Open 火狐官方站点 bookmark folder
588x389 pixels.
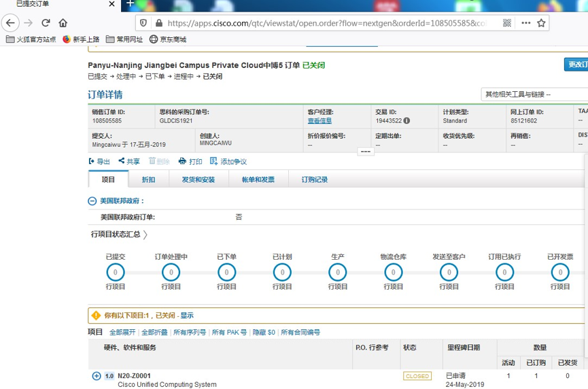31,39
